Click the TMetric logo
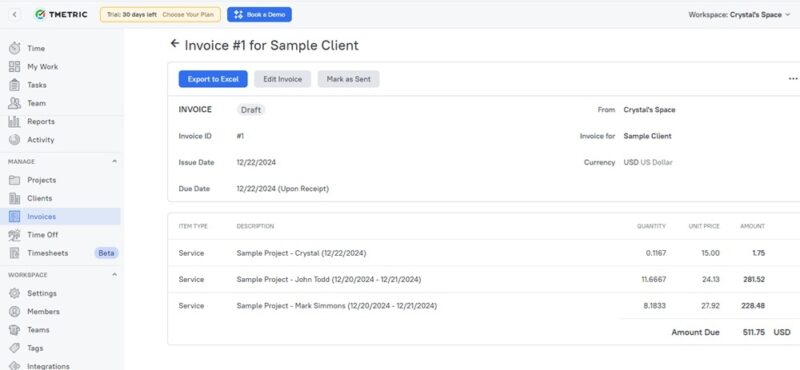This screenshot has width=800, height=370. pos(61,14)
